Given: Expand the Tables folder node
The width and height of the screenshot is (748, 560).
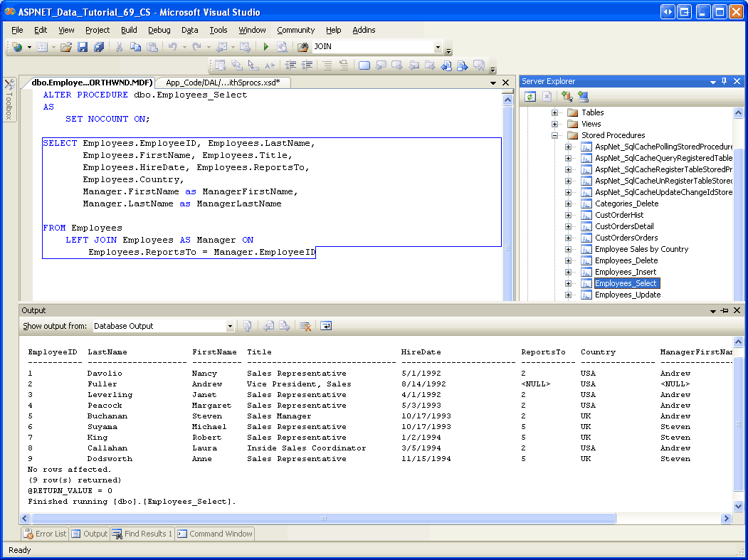Looking at the screenshot, I should (555, 112).
